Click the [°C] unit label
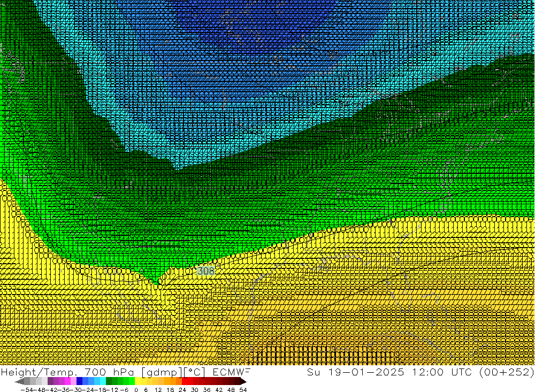This screenshot has width=535, height=392. tap(194, 372)
